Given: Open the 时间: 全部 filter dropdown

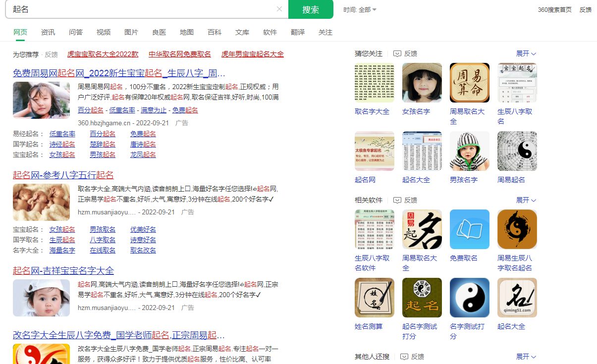Looking at the screenshot, I should click(360, 9).
